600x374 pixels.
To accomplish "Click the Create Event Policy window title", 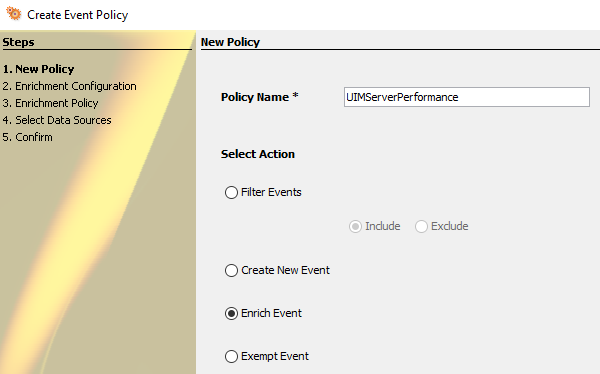I will pos(78,15).
